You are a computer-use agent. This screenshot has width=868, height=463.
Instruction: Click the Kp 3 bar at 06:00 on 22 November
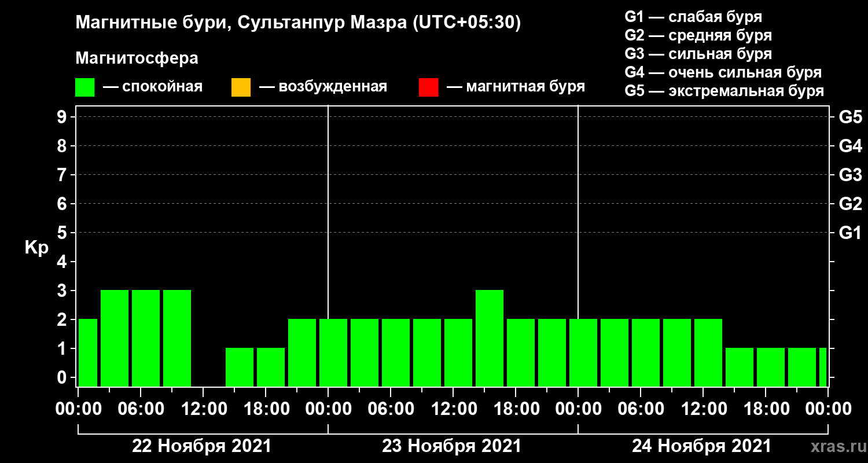pos(146,338)
